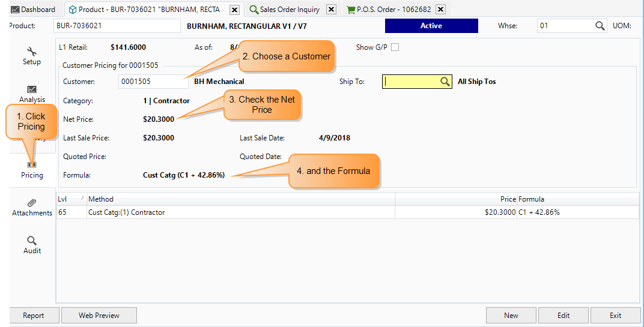The height and width of the screenshot is (327, 644).
Task: Click the All Ship Tos label
Action: pos(477,82)
